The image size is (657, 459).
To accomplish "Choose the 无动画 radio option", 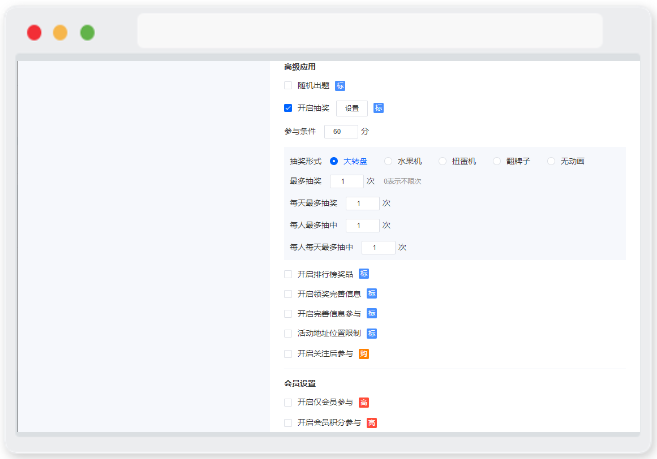I will pos(551,161).
